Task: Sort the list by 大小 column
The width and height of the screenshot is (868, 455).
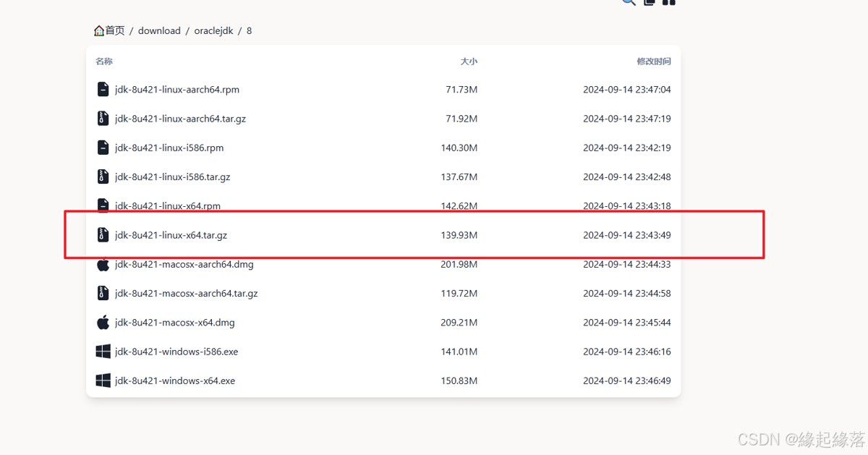Action: pyautogui.click(x=469, y=61)
